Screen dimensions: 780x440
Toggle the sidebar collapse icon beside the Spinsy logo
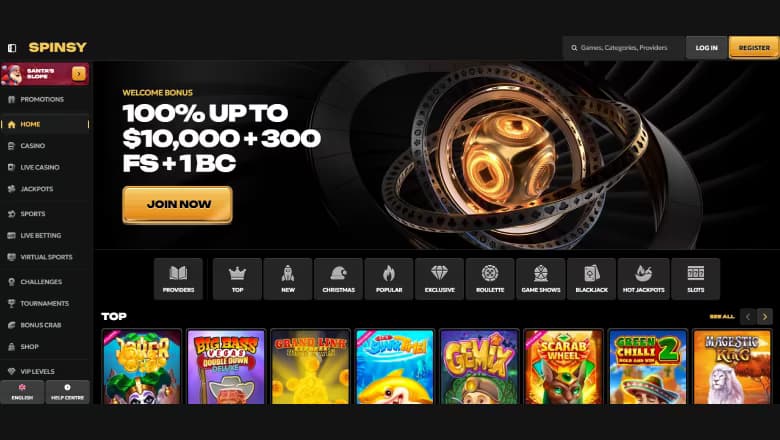coord(12,48)
